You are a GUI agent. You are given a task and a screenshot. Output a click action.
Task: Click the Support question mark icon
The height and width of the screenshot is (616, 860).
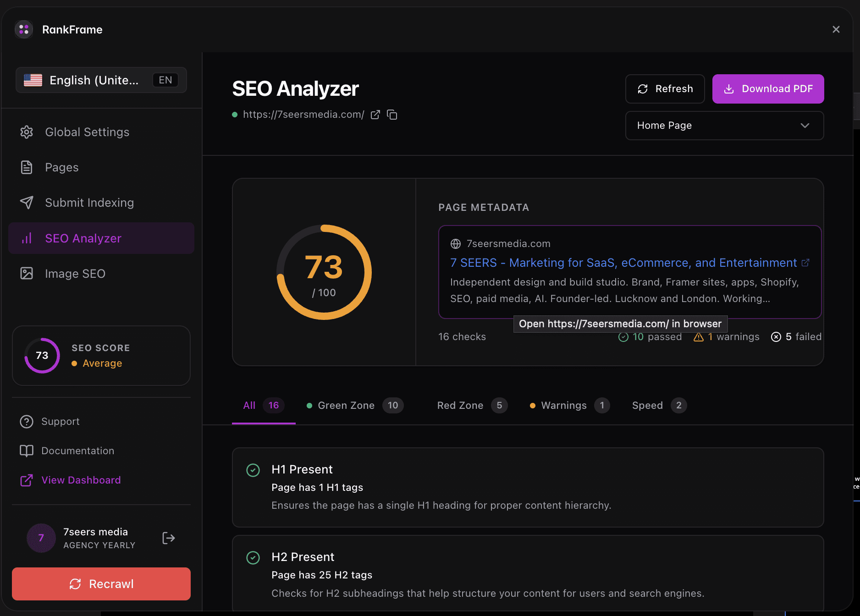tap(27, 422)
